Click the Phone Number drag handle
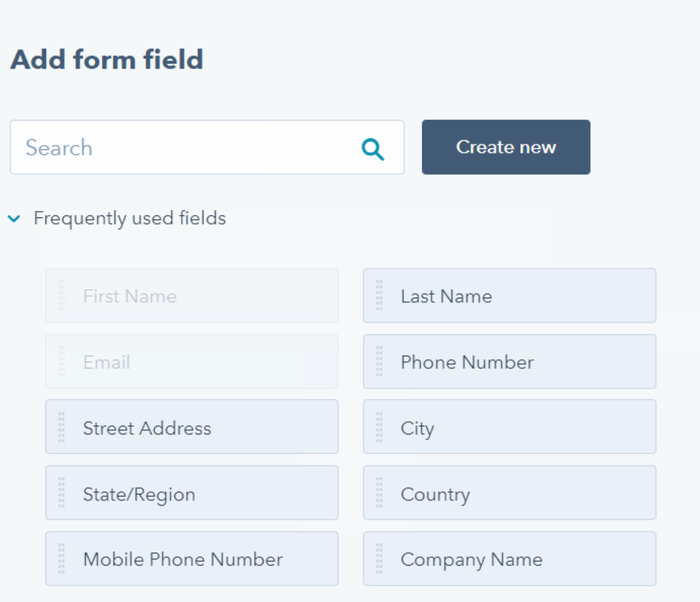This screenshot has height=602, width=700. pyautogui.click(x=379, y=362)
